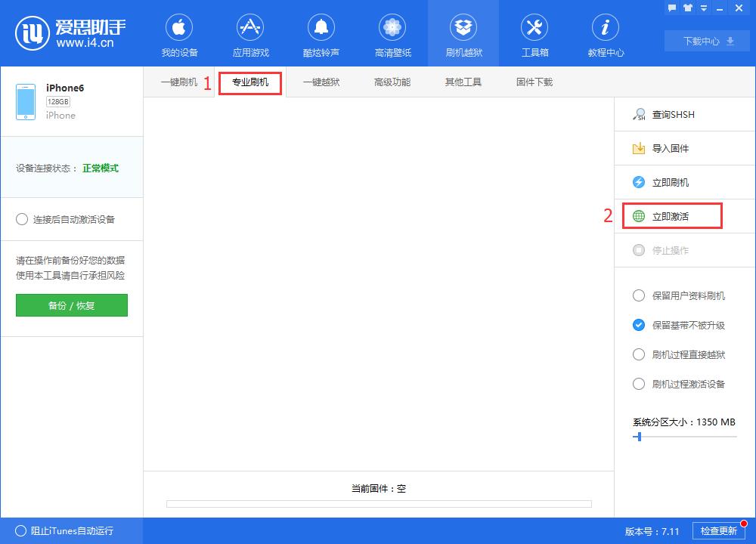Open 教程中心 tutorial center
The image size is (756, 544).
click(605, 34)
